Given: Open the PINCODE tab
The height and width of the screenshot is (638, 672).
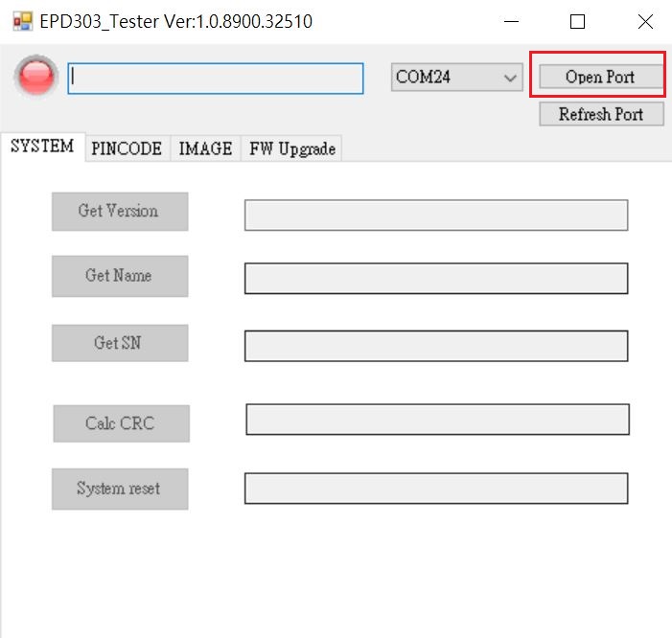Looking at the screenshot, I should (127, 148).
